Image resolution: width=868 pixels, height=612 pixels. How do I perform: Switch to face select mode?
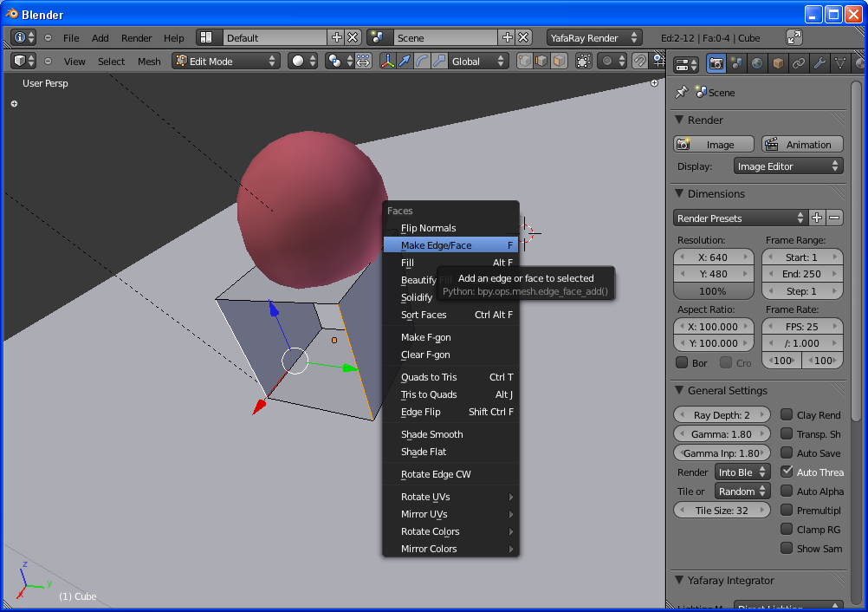click(559, 61)
